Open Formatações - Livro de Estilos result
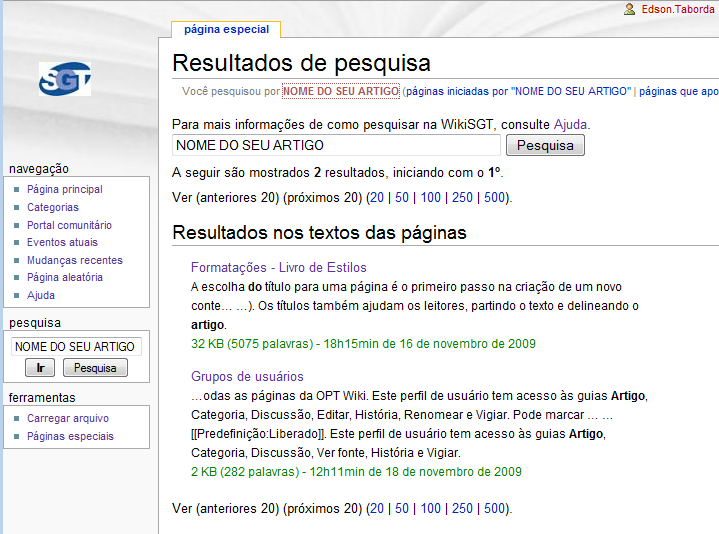 (x=278, y=267)
